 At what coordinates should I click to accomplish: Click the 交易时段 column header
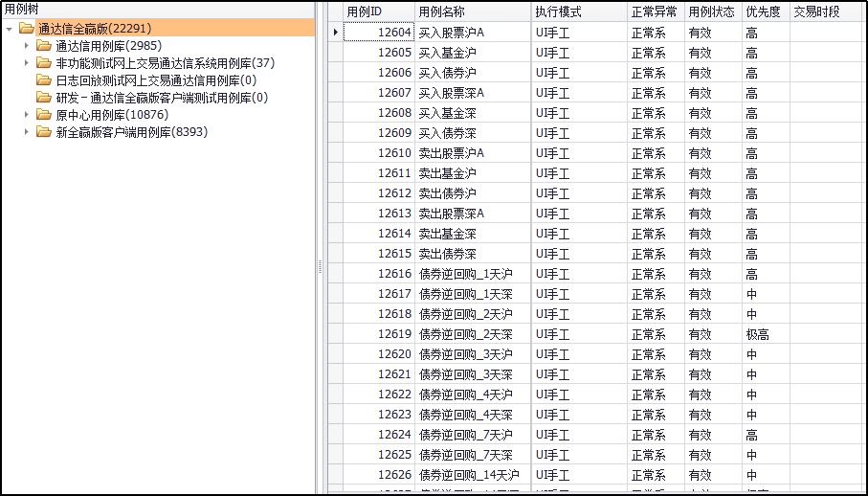tap(828, 11)
